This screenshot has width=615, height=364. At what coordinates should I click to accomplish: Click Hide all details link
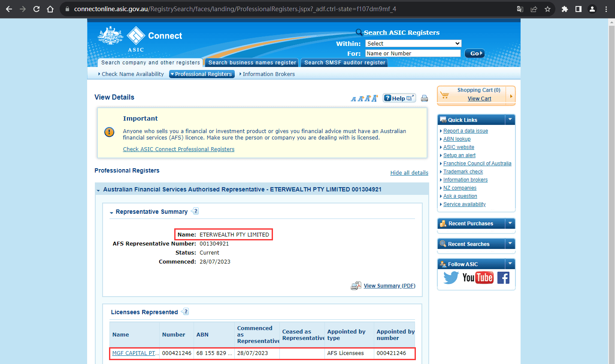click(409, 173)
